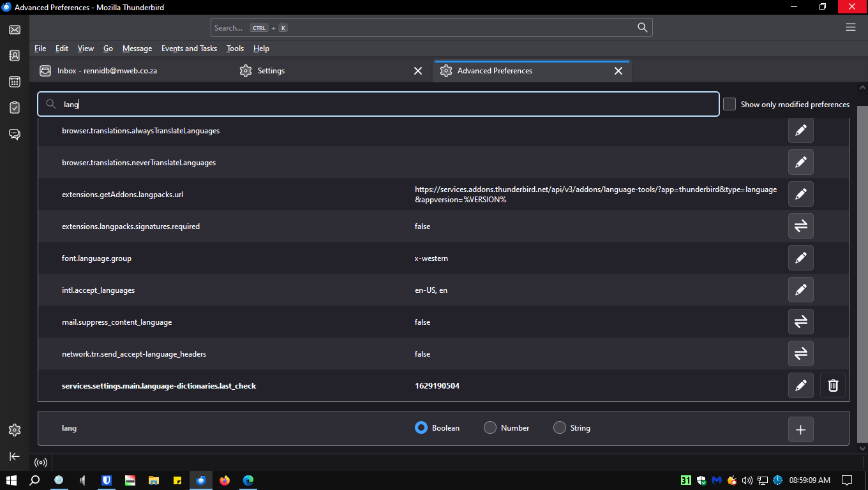Image resolution: width=868 pixels, height=490 pixels.
Task: Click the preference name search field
Action: click(378, 104)
